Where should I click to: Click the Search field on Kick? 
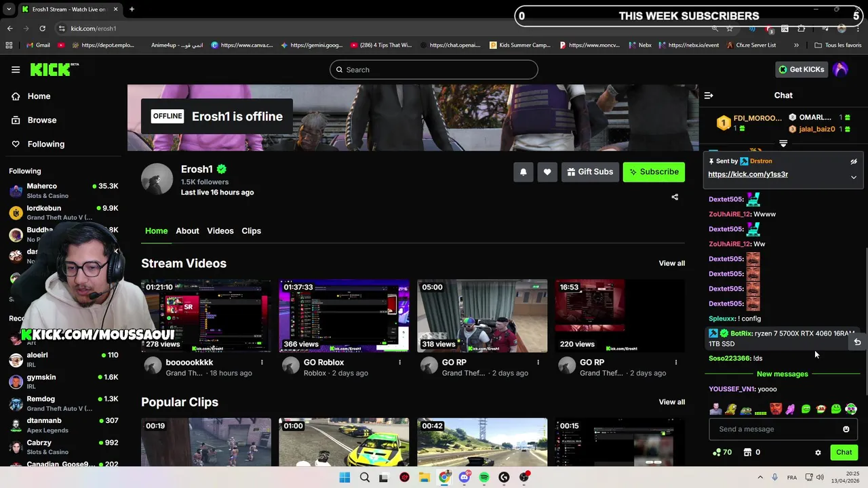pos(434,70)
